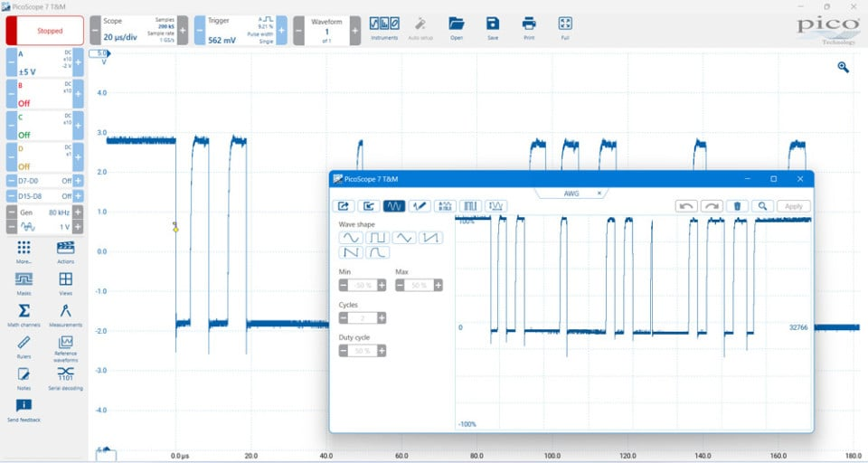Increase the Waveform number with plus
868x463 pixels.
(x=354, y=30)
